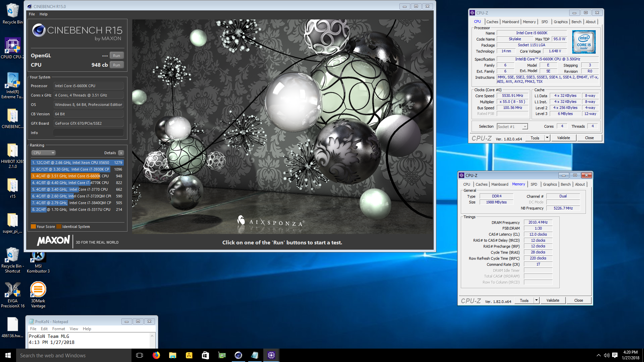Switch to Cinebench taskbar icon
This screenshot has width=644, height=362.
[238, 355]
